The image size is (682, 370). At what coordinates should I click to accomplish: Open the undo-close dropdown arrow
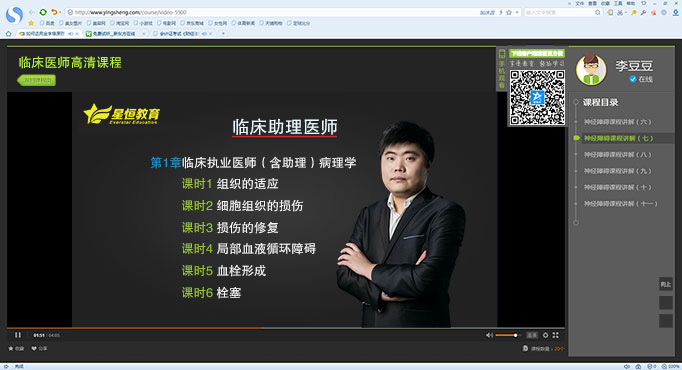(60, 12)
